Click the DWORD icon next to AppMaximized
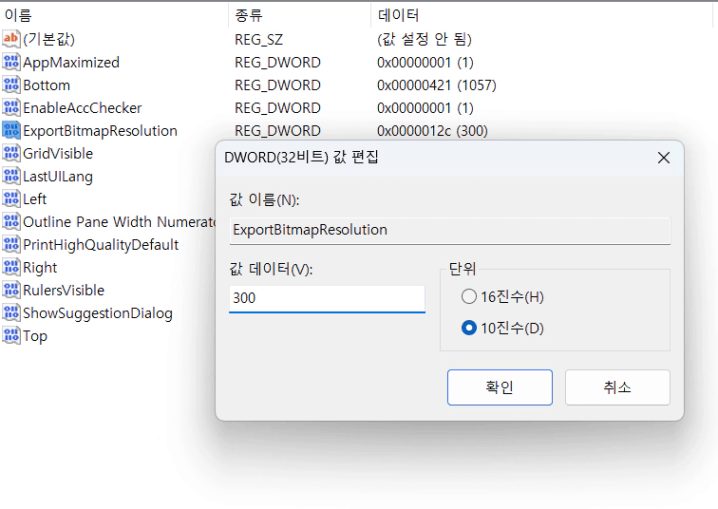The width and height of the screenshot is (718, 509). (x=11, y=62)
